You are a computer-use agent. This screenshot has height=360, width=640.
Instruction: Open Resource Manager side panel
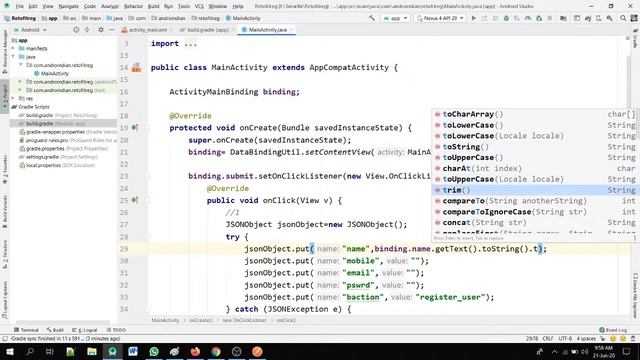point(4,51)
